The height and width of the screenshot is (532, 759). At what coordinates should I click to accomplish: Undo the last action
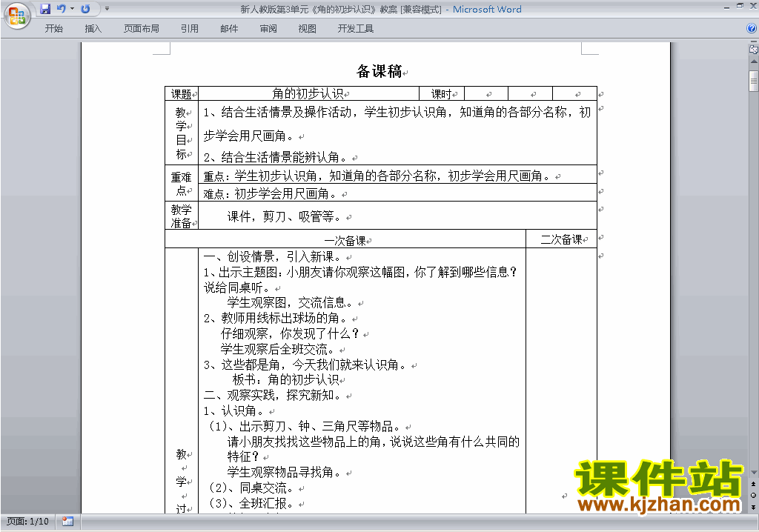(x=61, y=9)
